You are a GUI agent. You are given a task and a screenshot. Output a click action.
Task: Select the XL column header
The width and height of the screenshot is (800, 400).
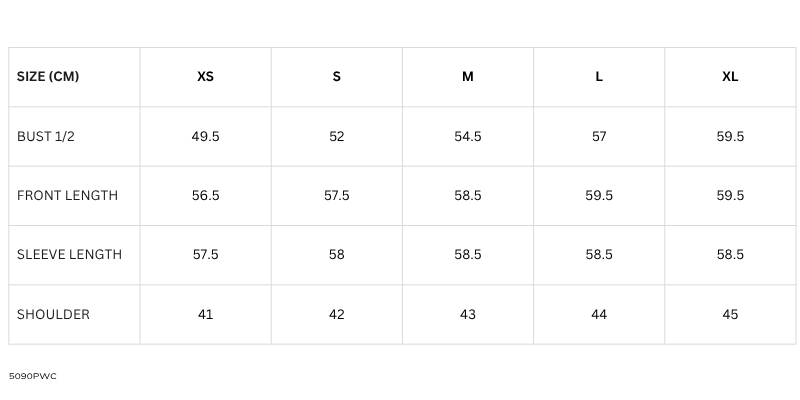coord(730,77)
